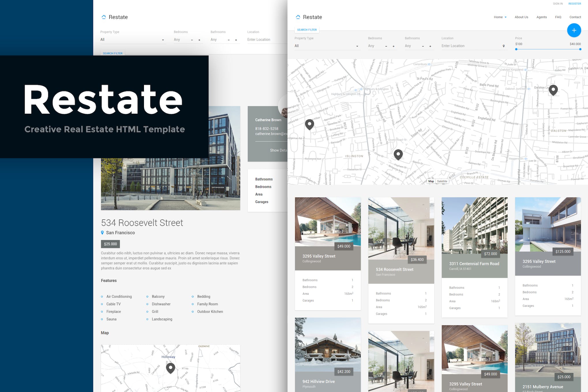Click the Agents navigation item
The image size is (588, 392).
tap(542, 17)
